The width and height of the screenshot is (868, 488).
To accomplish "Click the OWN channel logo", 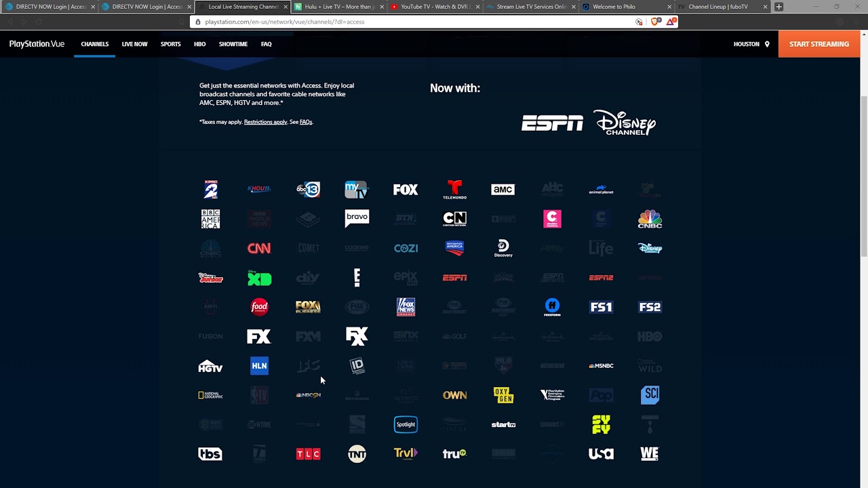I will coord(454,395).
